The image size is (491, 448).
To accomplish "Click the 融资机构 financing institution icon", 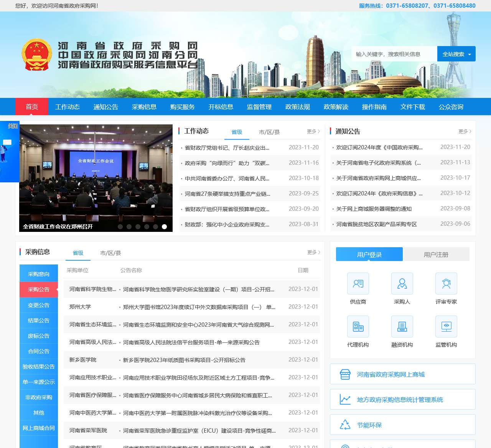I will (402, 327).
